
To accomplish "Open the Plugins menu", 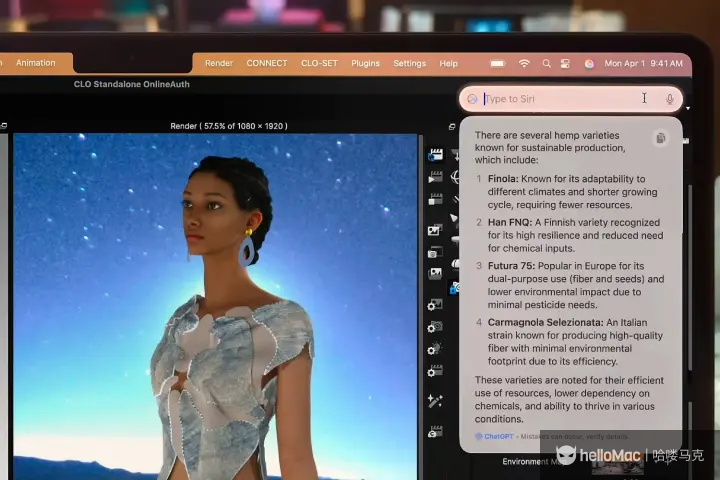I will 365,63.
